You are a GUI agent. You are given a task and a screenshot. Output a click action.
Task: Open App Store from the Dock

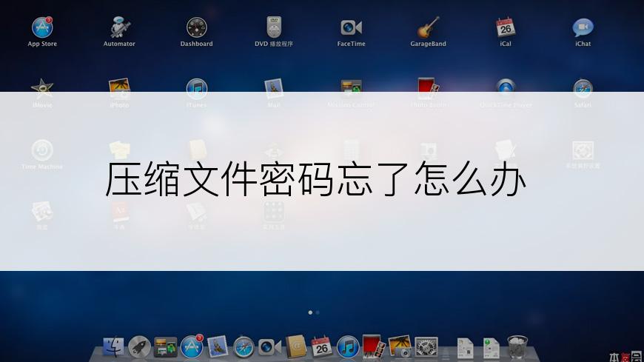coord(192,346)
